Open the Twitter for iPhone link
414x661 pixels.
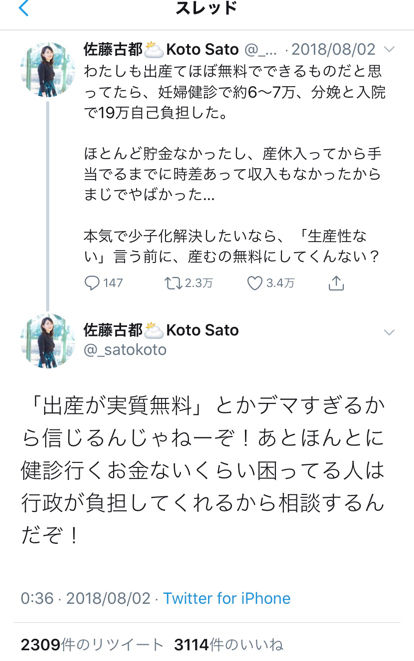click(x=227, y=598)
